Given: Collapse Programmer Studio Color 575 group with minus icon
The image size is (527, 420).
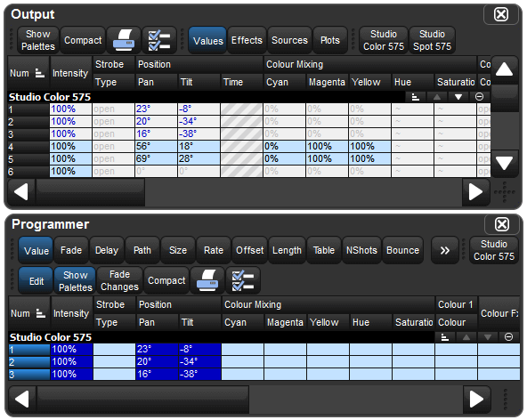Looking at the screenshot, I should 509,337.
